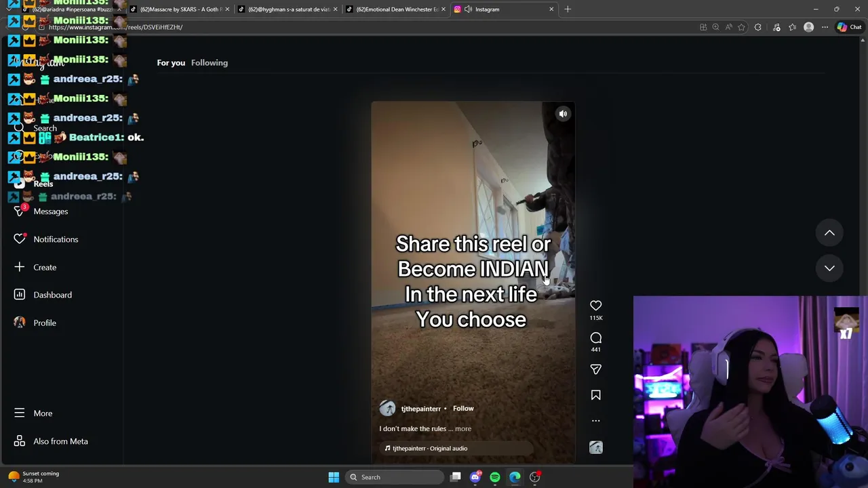The image size is (868, 488).
Task: Expand caption with 'more' link
Action: click(463, 428)
